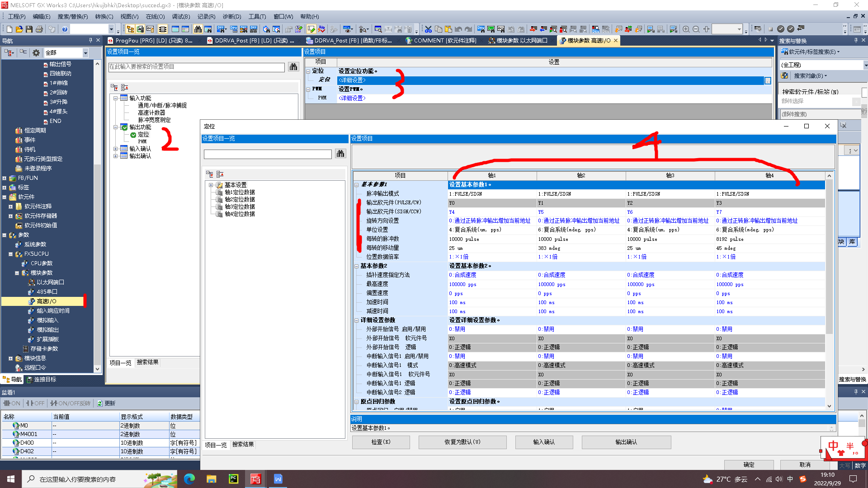The height and width of the screenshot is (488, 868).
Task: Pin the 导航 navigation panel
Action: pos(90,41)
